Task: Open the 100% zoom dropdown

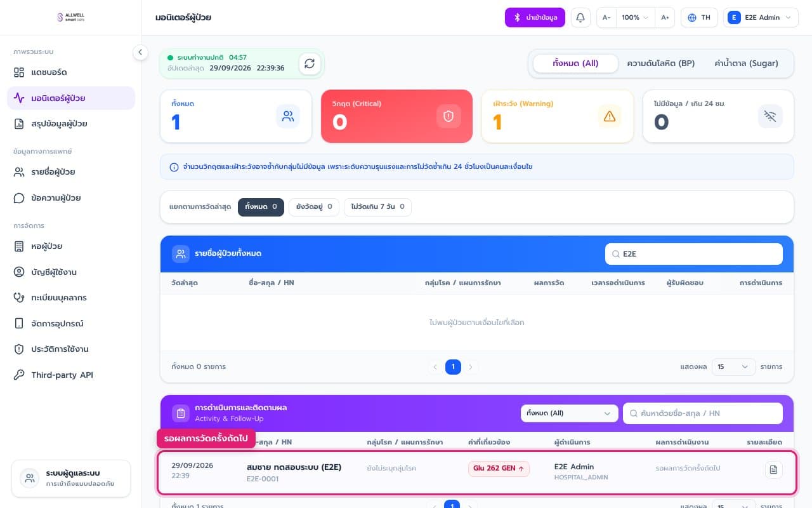Action: (x=635, y=17)
